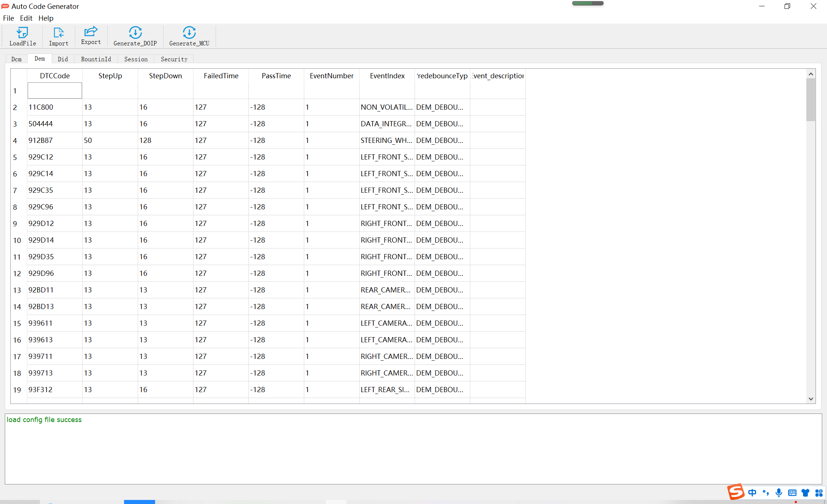Click the progress indicator in title bar
Screen dimensions: 827x504
click(x=588, y=3)
